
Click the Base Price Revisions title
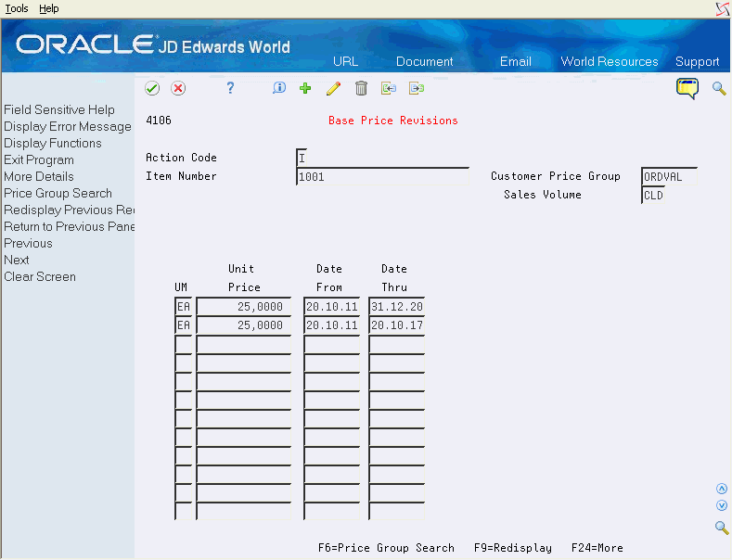(x=393, y=121)
